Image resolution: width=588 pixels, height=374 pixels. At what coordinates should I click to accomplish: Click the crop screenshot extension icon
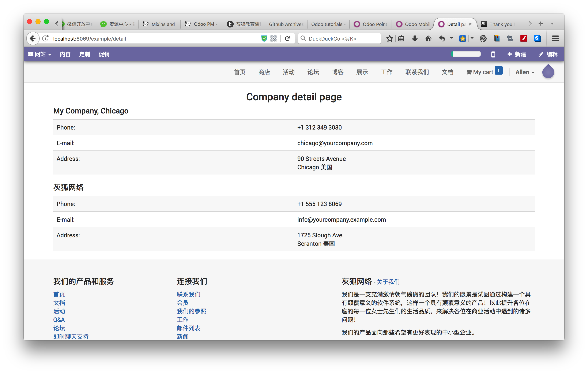[510, 39]
